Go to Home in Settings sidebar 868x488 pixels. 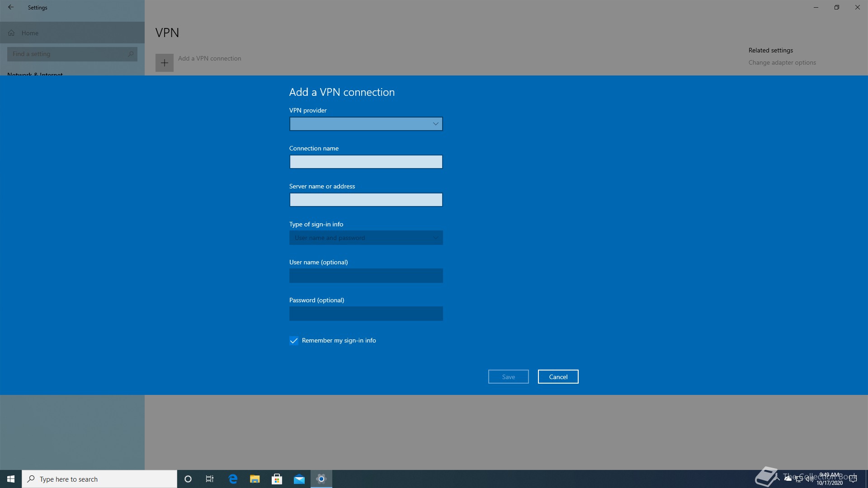[30, 33]
